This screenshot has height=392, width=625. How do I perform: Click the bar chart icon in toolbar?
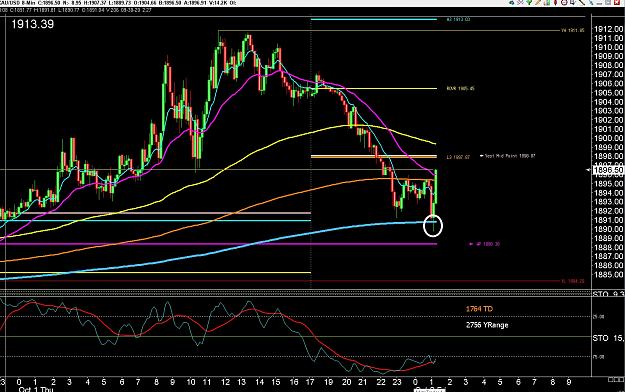click(x=547, y=2)
